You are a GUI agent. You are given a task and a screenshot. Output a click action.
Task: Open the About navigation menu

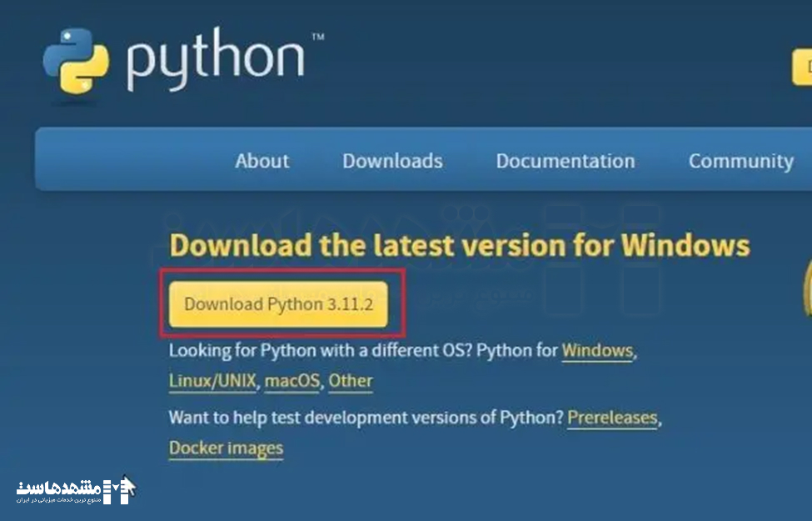[x=262, y=161]
